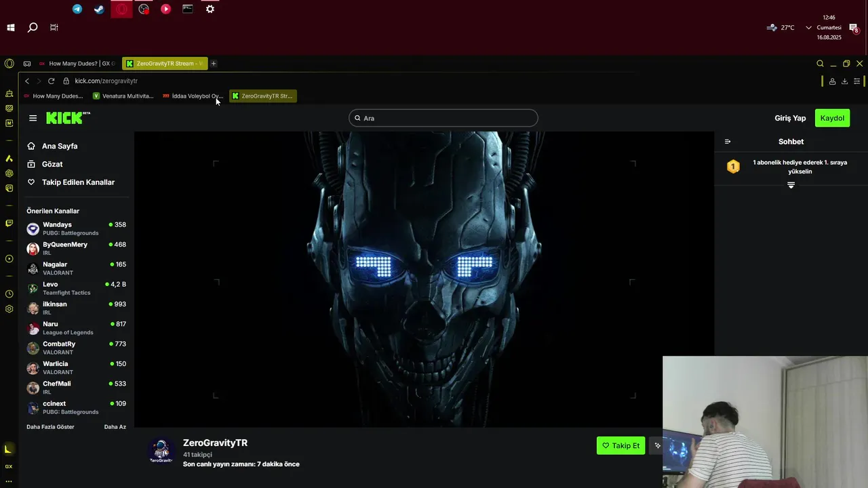
Task: Open the notification center icon
Action: (854, 28)
